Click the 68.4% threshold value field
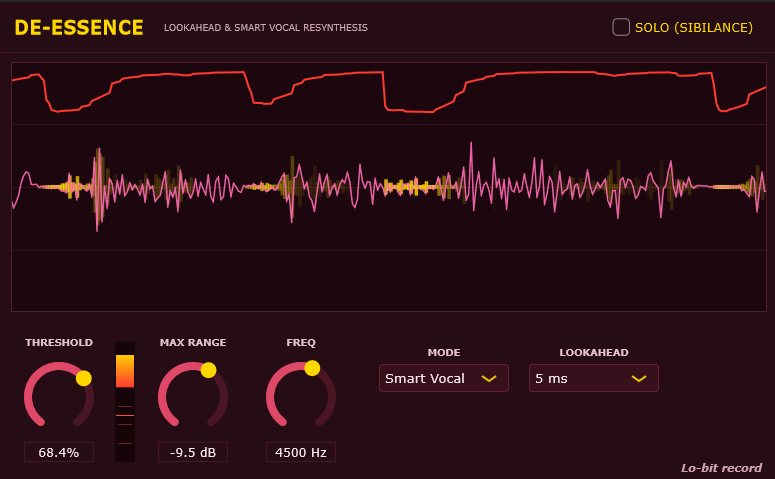 (59, 452)
